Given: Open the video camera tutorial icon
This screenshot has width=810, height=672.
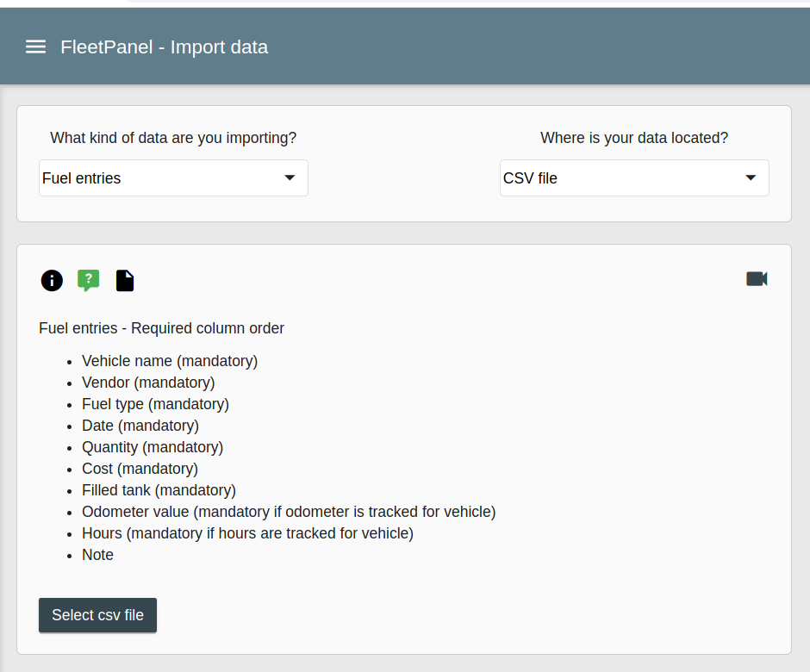Looking at the screenshot, I should pyautogui.click(x=757, y=279).
